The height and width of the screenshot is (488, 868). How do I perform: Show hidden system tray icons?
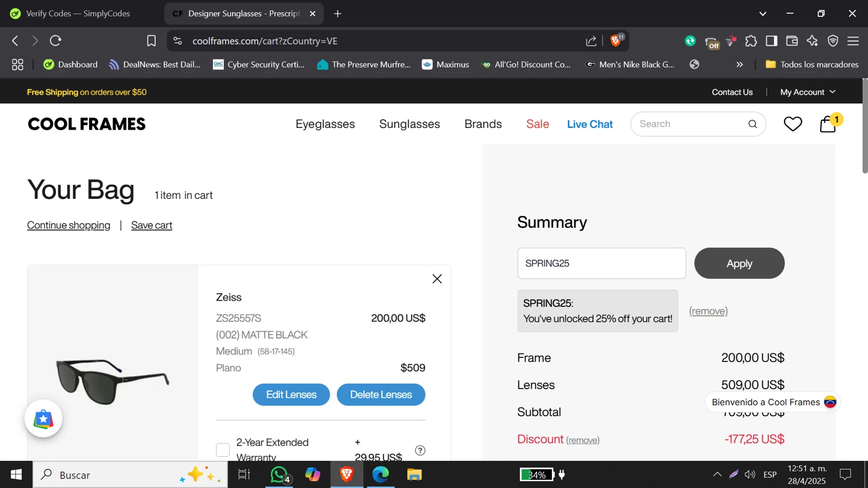(717, 475)
